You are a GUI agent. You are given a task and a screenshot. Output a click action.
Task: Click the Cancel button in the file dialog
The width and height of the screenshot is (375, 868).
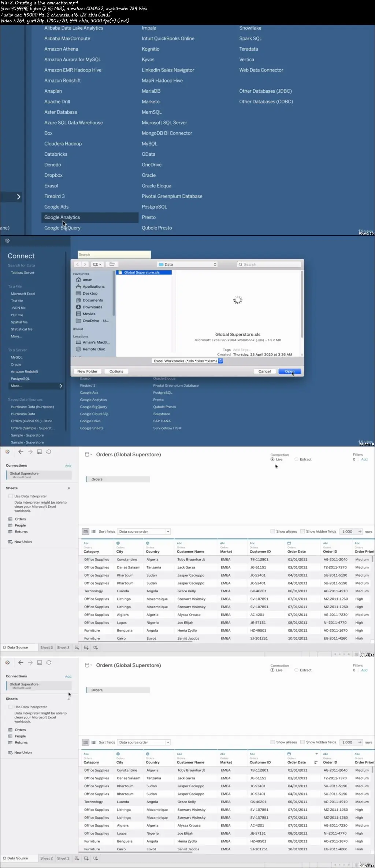(264, 371)
